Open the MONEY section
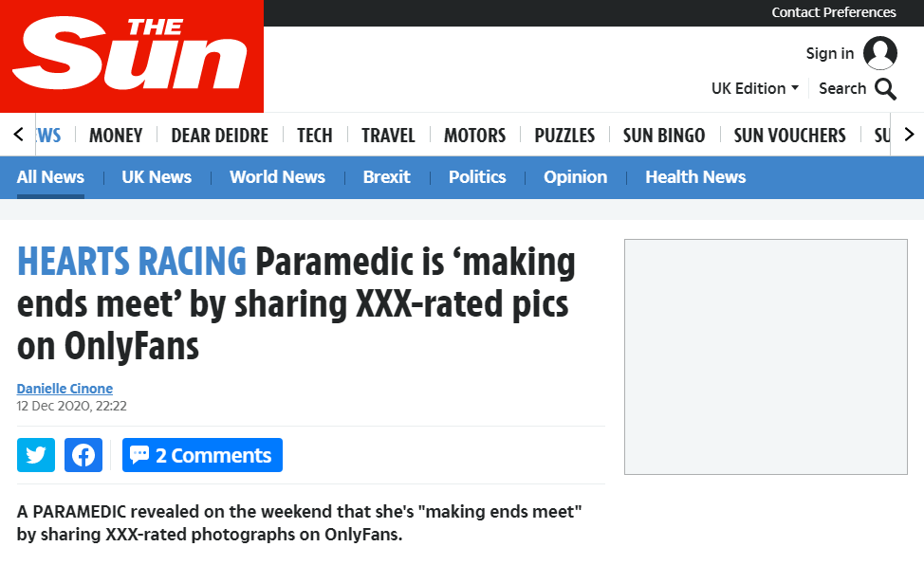This screenshot has height=565, width=924. coord(115,135)
